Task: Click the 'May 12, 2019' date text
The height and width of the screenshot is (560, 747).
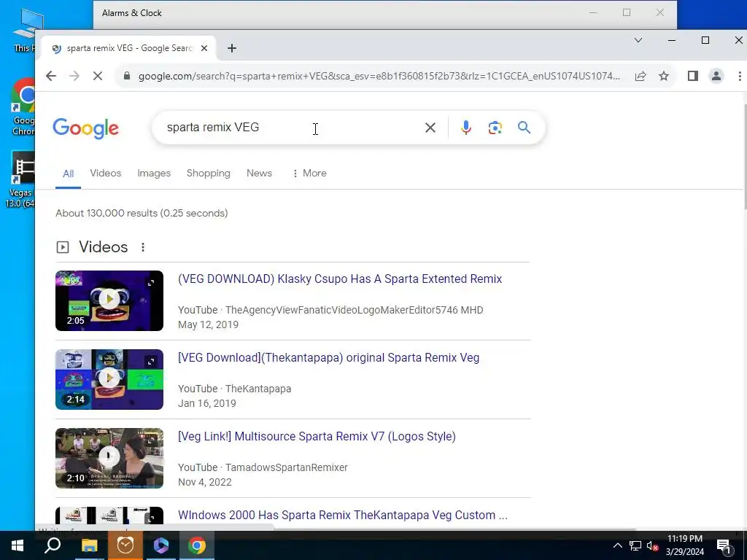Action: point(208,324)
